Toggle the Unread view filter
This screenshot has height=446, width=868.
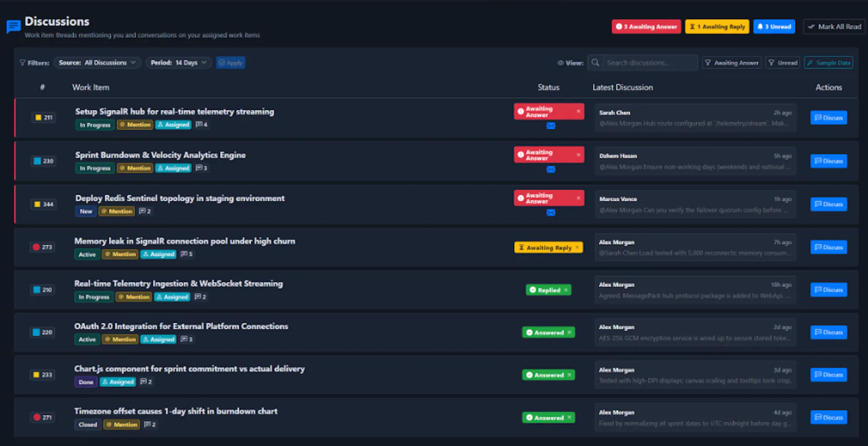[x=783, y=63]
